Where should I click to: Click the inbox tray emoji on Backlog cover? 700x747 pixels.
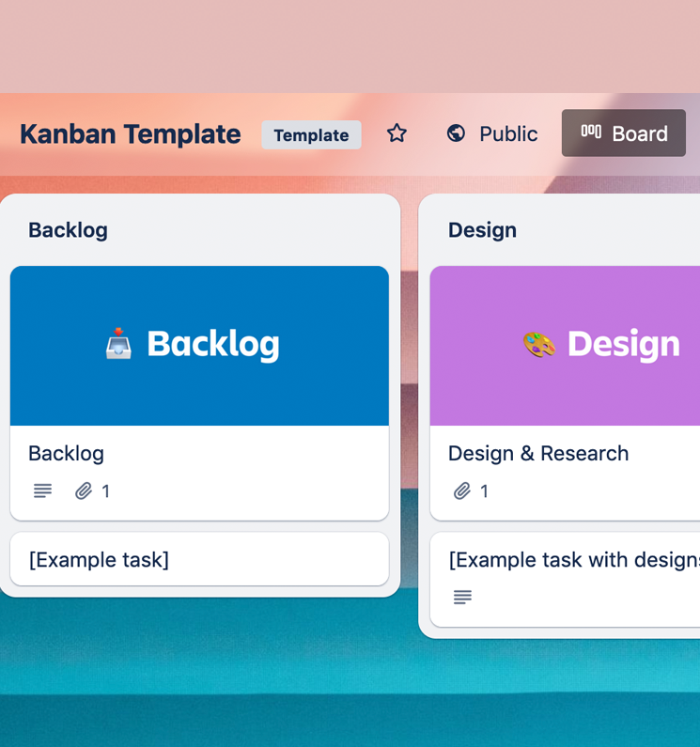[x=118, y=344]
